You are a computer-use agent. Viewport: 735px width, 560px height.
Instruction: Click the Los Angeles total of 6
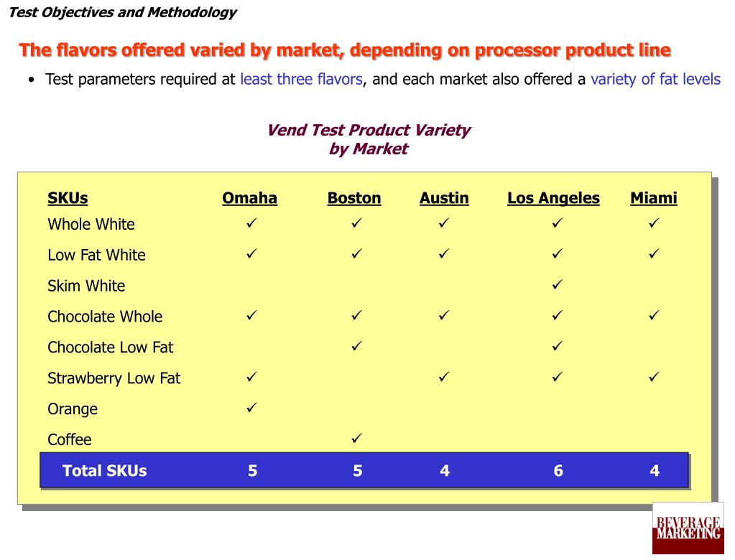pyautogui.click(x=558, y=470)
